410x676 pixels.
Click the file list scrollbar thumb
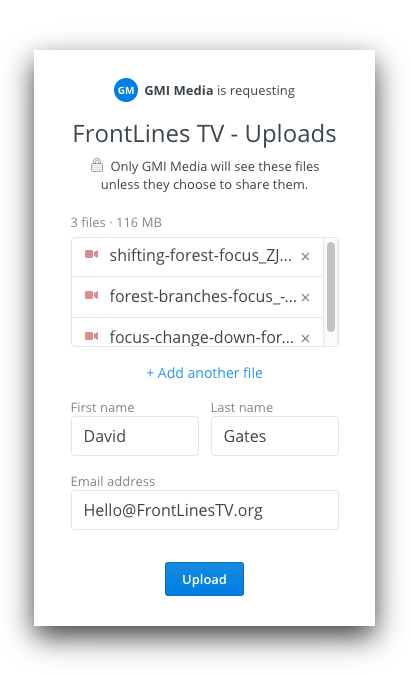click(331, 287)
